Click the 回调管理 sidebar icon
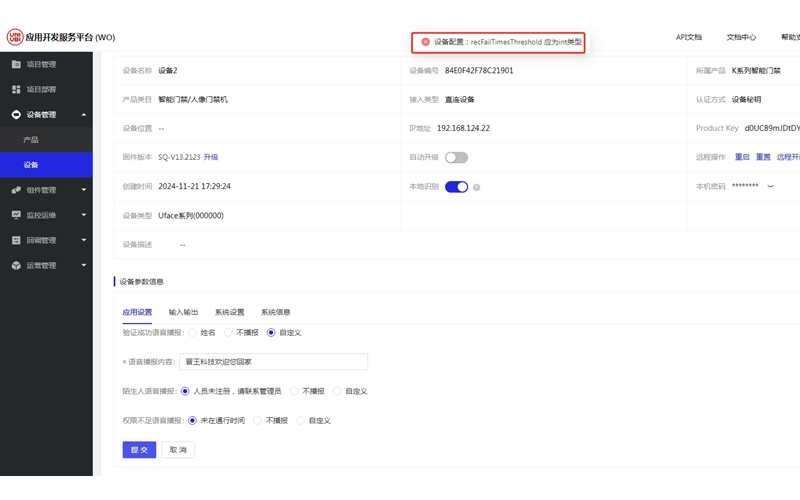The height and width of the screenshot is (500, 800). pyautogui.click(x=16, y=240)
